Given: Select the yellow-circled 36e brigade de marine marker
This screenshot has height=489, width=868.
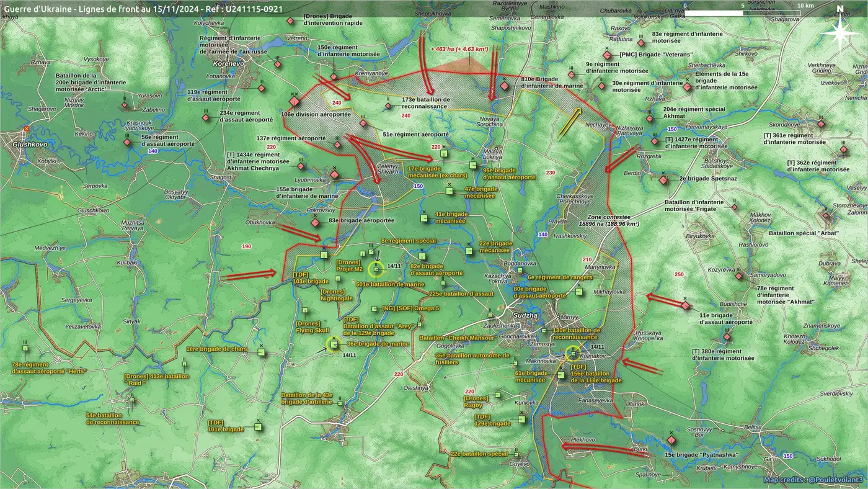Looking at the screenshot, I should (334, 344).
